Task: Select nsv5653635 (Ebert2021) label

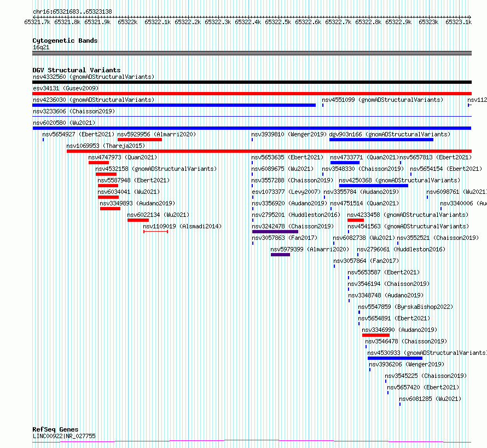Action: tap(287, 157)
